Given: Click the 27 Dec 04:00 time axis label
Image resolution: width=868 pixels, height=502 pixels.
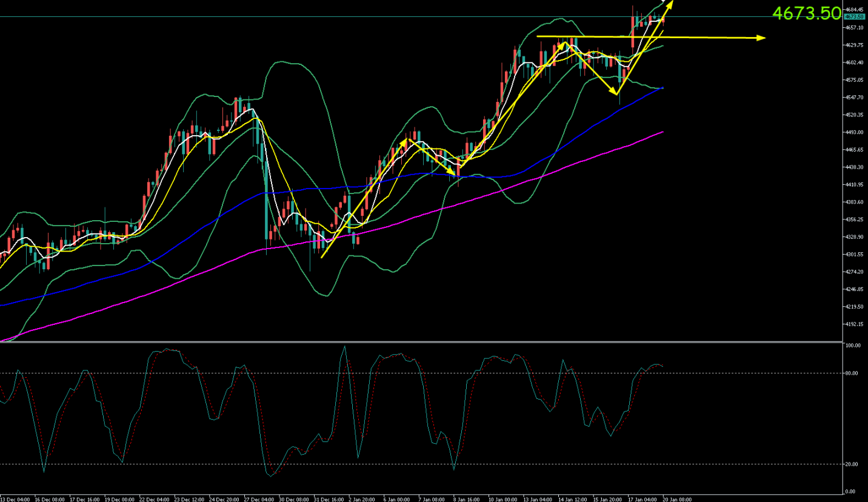Looking at the screenshot, I should (x=258, y=499).
